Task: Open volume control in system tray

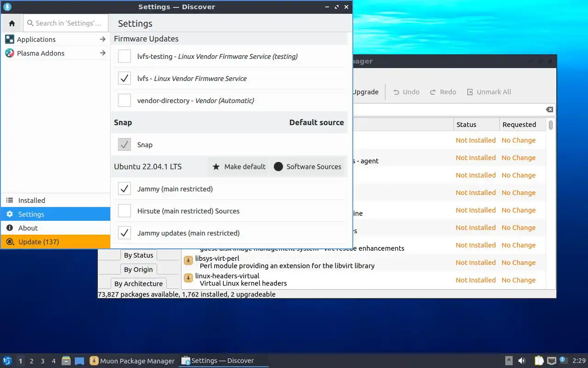Action: coord(522,361)
